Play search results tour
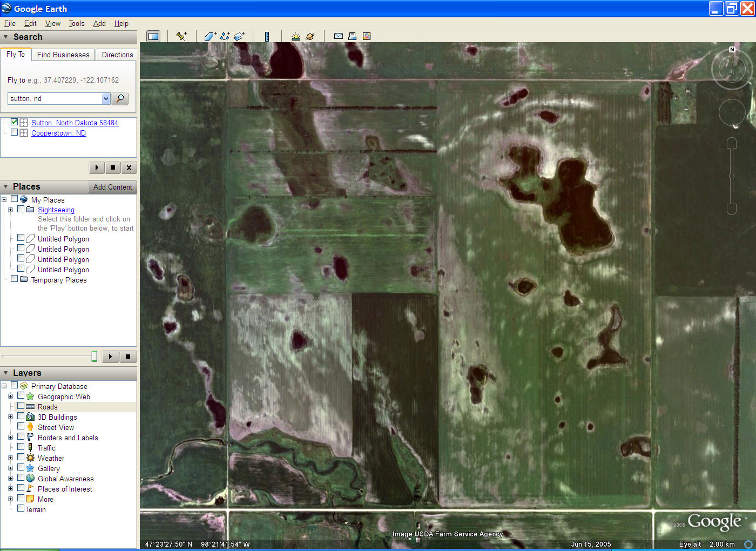The image size is (756, 551). pyautogui.click(x=97, y=167)
